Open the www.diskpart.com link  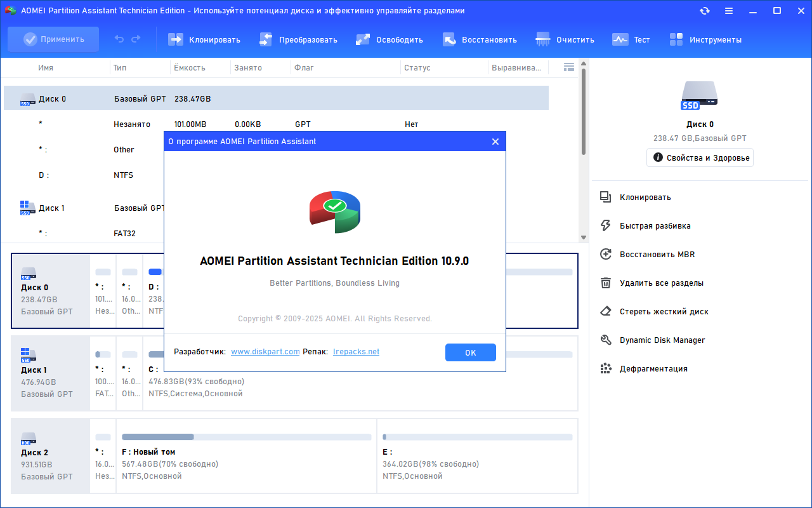click(x=265, y=352)
